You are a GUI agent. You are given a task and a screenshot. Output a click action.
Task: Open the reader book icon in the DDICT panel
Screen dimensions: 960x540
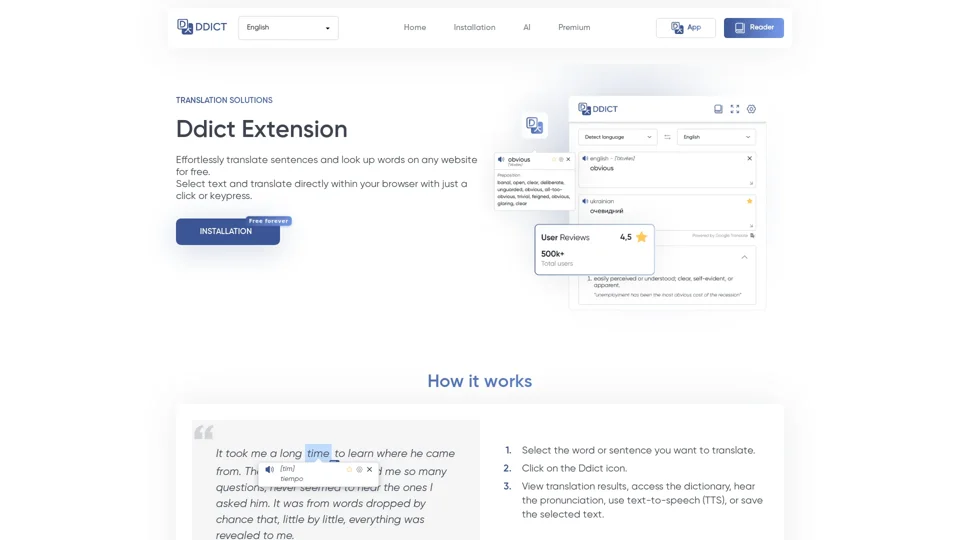point(718,109)
